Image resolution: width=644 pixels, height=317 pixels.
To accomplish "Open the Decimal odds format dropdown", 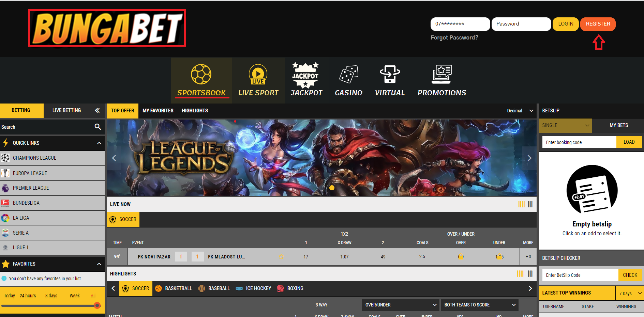I will (x=520, y=111).
